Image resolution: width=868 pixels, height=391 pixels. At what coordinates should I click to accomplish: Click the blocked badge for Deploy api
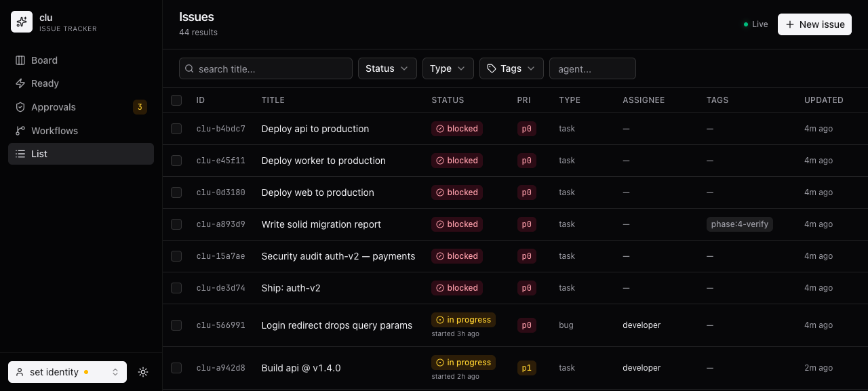tap(457, 129)
